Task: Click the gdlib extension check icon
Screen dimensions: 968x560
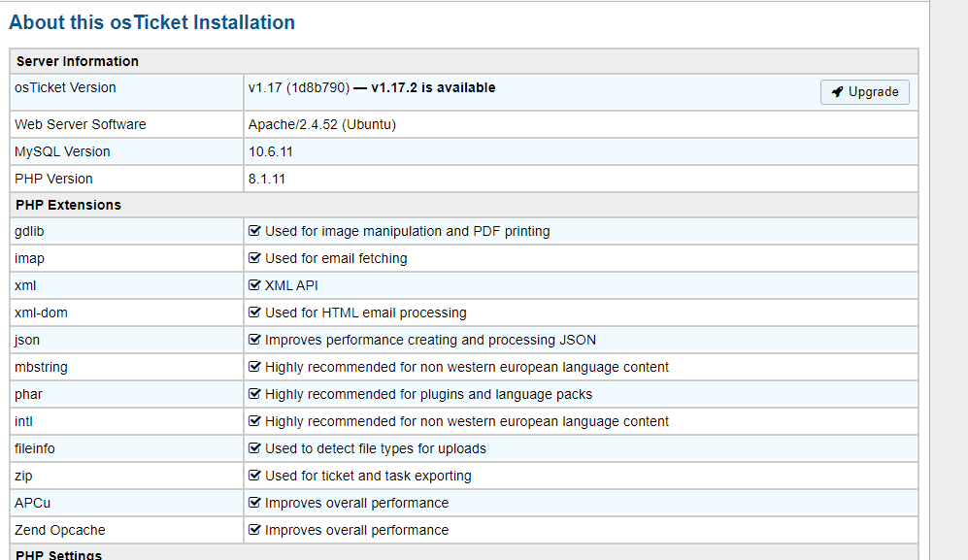Action: pos(255,231)
